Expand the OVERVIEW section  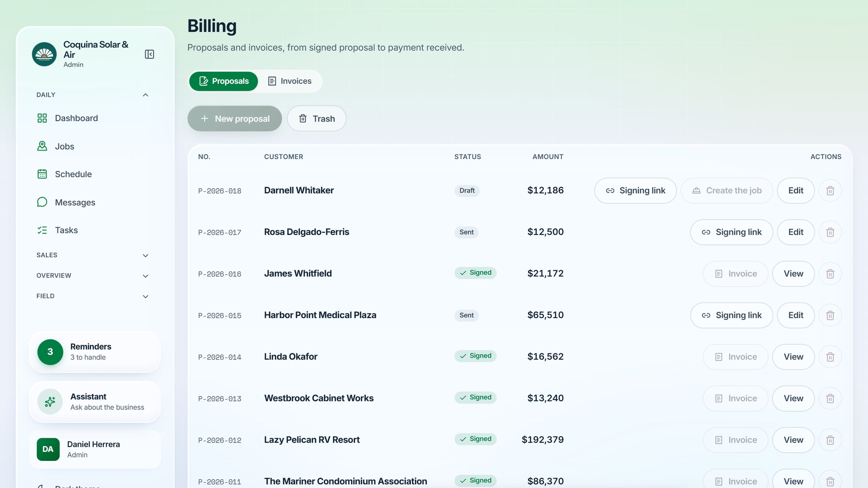[93, 275]
